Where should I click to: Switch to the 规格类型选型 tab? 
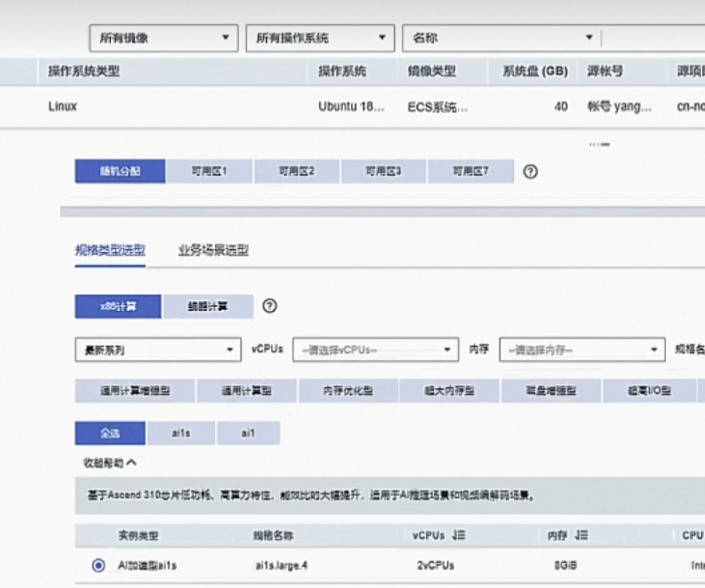(x=110, y=250)
